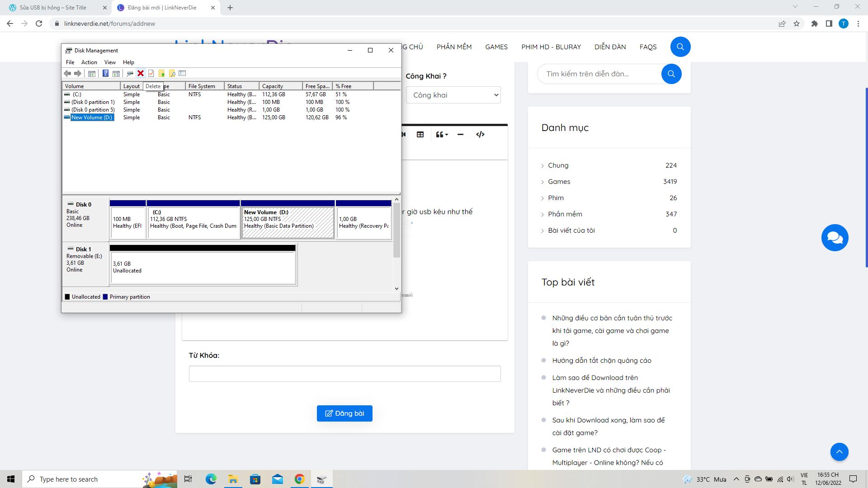Expand the Games category chevron
Screen dimensions: 868x488
pyautogui.click(x=542, y=182)
